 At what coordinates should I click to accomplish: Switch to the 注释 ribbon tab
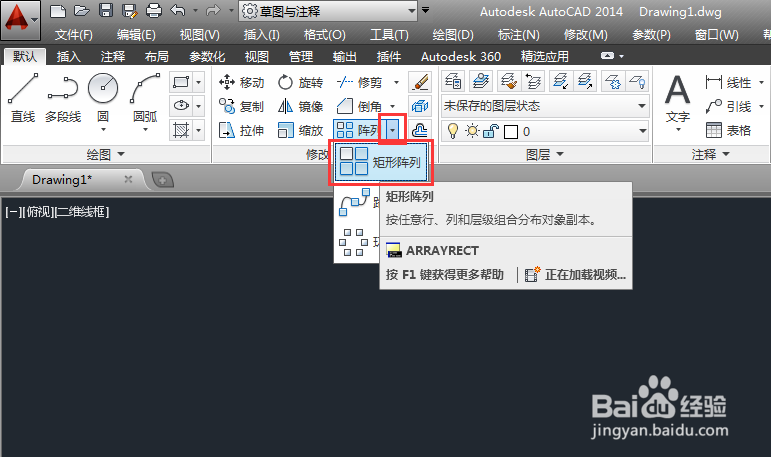pos(113,57)
